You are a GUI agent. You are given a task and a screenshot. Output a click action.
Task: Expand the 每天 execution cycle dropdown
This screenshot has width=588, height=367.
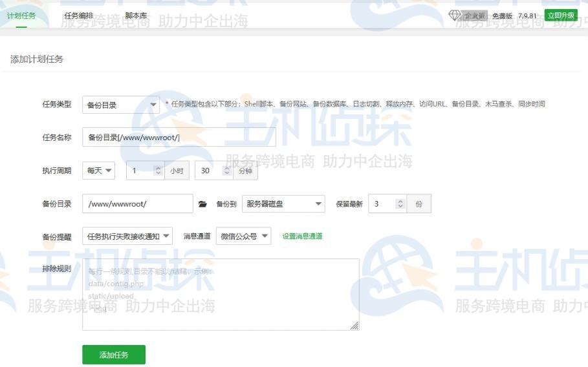(x=99, y=171)
